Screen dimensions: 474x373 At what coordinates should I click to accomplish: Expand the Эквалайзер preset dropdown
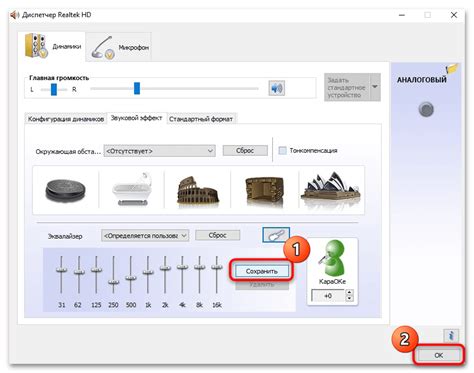tap(145, 236)
